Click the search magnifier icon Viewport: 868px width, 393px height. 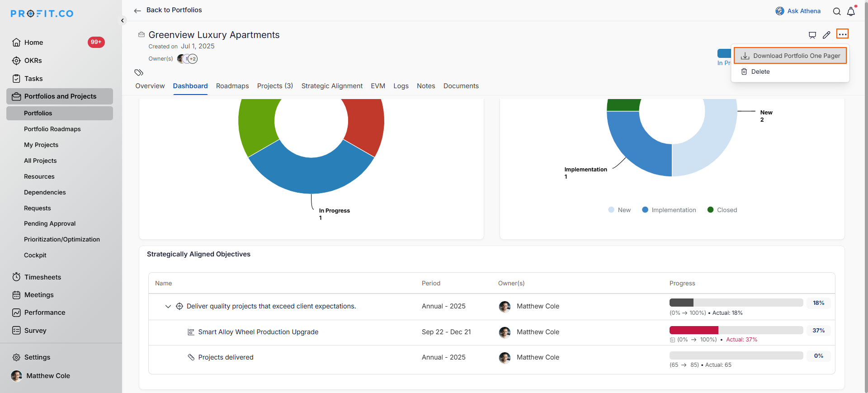(x=837, y=11)
